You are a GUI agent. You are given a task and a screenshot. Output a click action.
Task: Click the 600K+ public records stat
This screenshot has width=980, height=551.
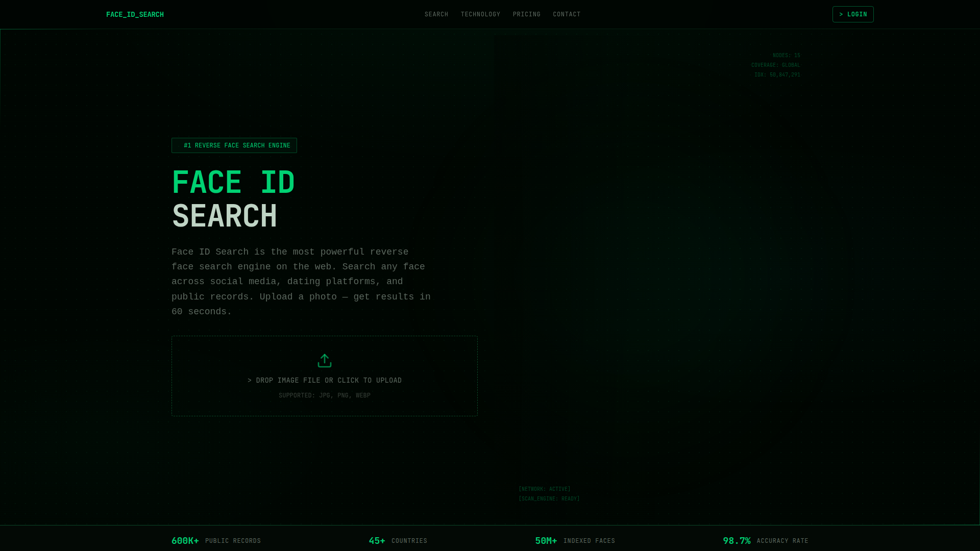tap(216, 541)
